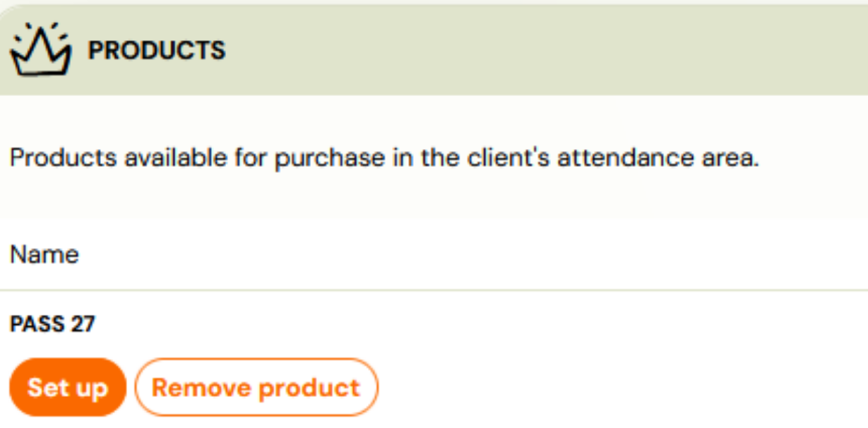
Task: Click the green PRODUCTS header bar
Action: 494,51
